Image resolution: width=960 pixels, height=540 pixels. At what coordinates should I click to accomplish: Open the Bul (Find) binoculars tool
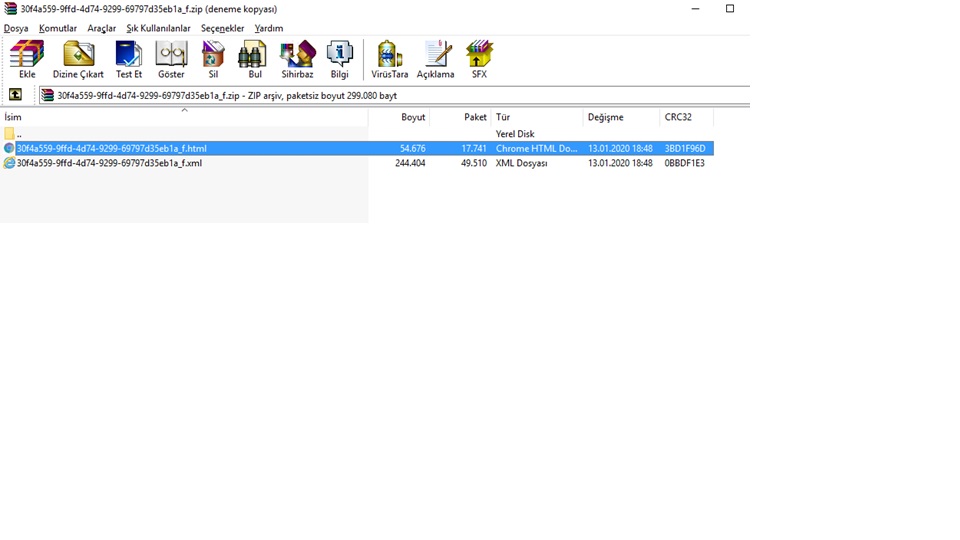(254, 59)
